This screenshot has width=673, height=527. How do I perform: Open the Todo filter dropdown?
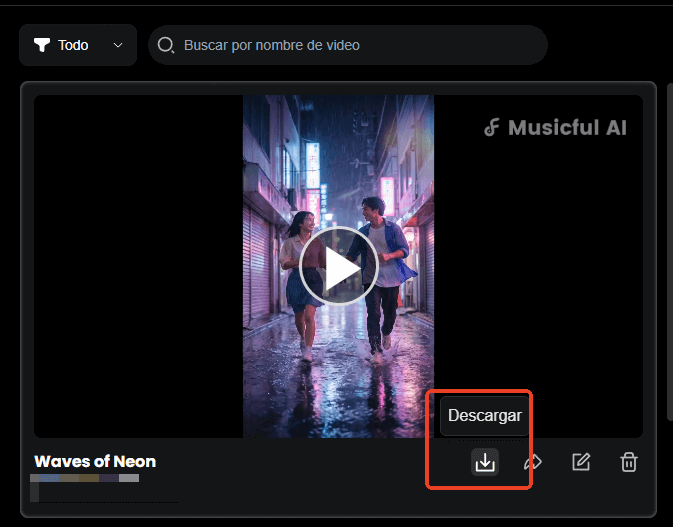click(78, 45)
